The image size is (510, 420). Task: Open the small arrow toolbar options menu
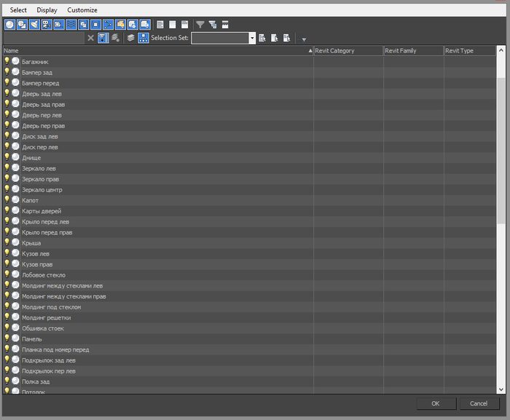coord(304,39)
